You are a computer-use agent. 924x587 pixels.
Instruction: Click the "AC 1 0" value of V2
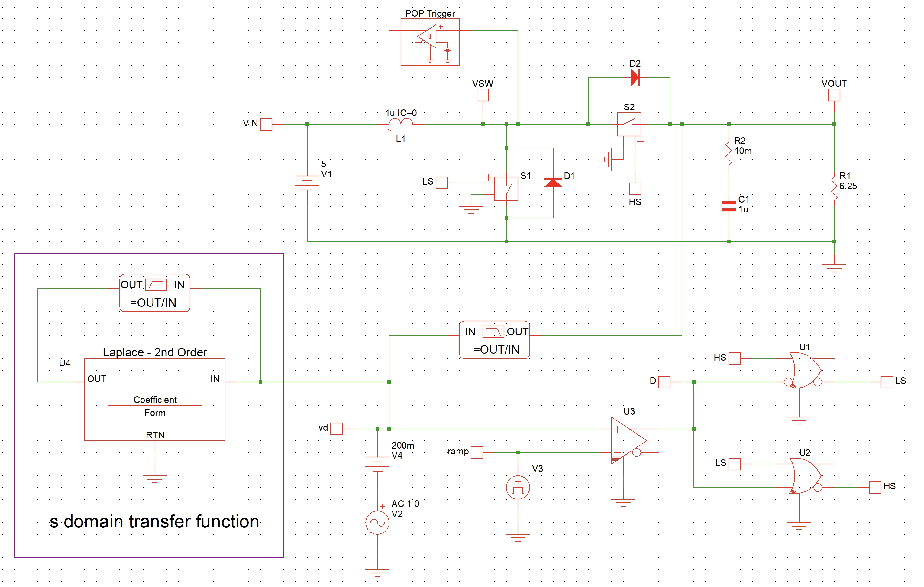[x=405, y=504]
